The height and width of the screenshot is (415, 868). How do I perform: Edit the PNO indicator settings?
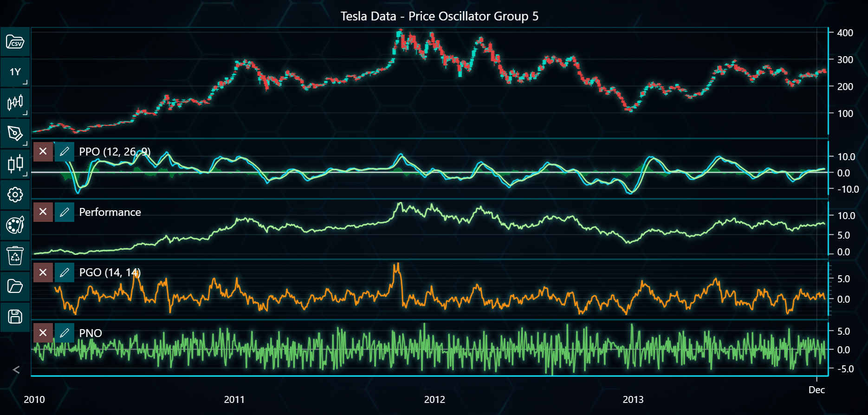(65, 333)
